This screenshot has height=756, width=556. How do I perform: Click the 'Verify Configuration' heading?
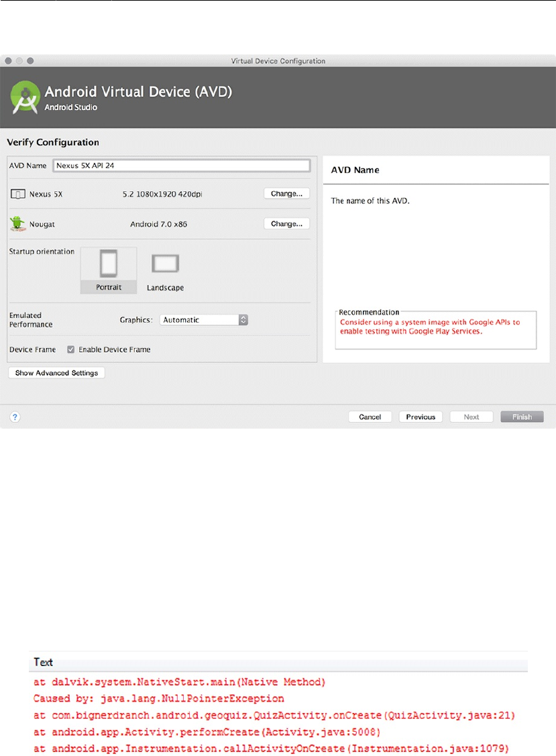click(x=53, y=142)
